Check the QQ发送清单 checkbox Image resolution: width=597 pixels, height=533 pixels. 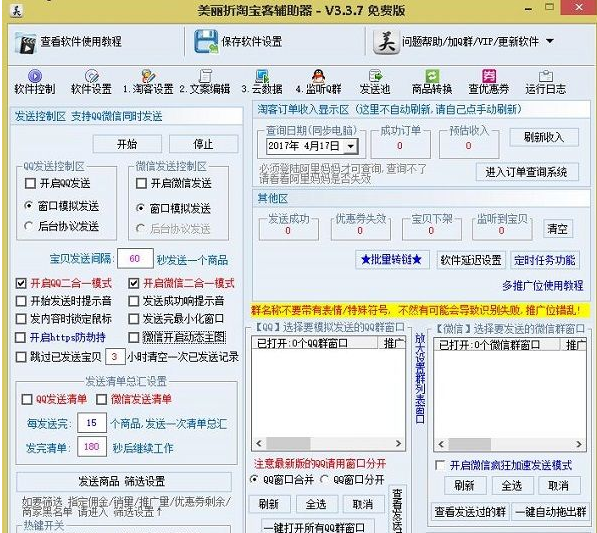click(x=27, y=399)
